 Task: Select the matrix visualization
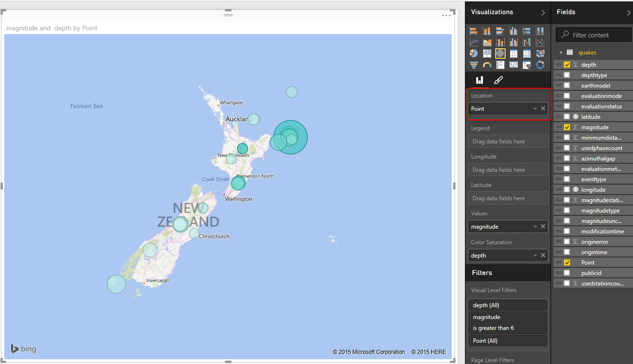click(526, 53)
